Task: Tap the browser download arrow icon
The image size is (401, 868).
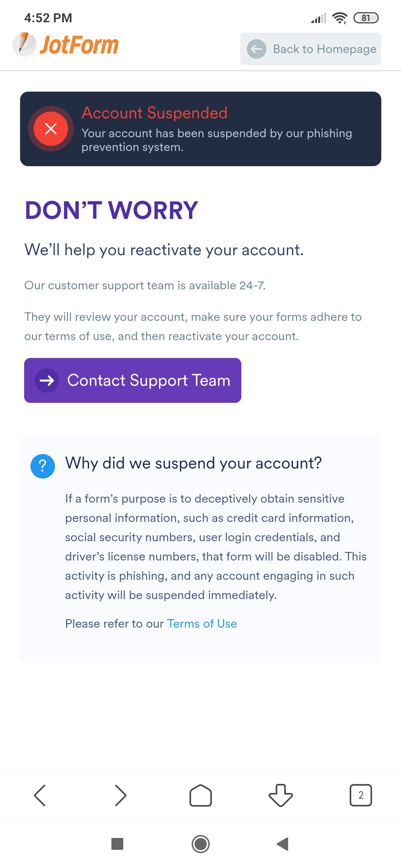Action: tap(280, 795)
